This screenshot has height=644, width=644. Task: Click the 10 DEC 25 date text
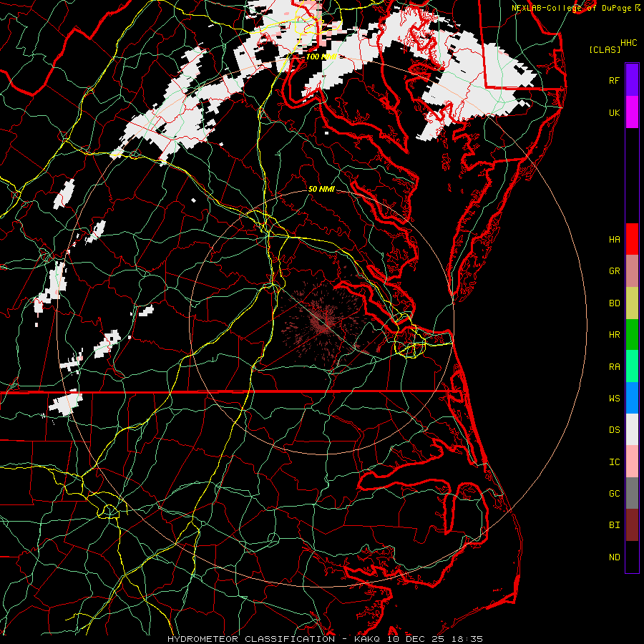[415, 639]
